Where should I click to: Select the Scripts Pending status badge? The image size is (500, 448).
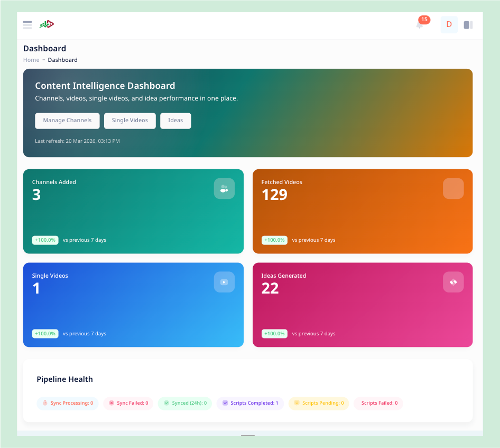tap(319, 403)
